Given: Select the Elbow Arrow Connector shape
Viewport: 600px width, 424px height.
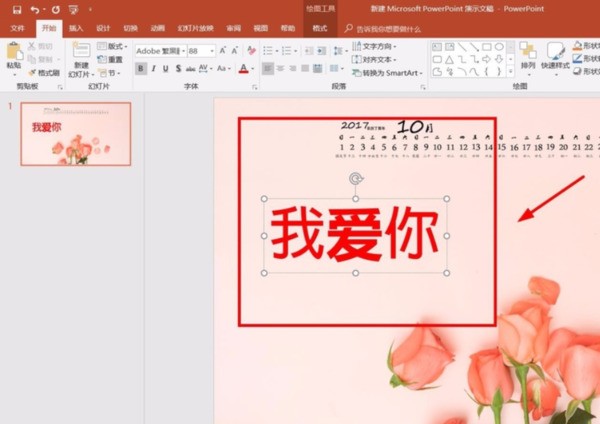Looking at the screenshot, I should (474, 59).
